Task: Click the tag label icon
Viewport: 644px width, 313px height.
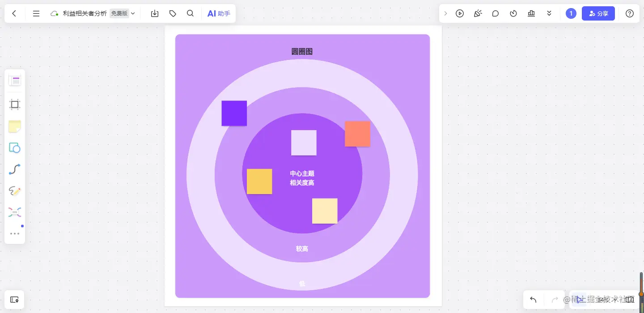Action: [x=173, y=13]
